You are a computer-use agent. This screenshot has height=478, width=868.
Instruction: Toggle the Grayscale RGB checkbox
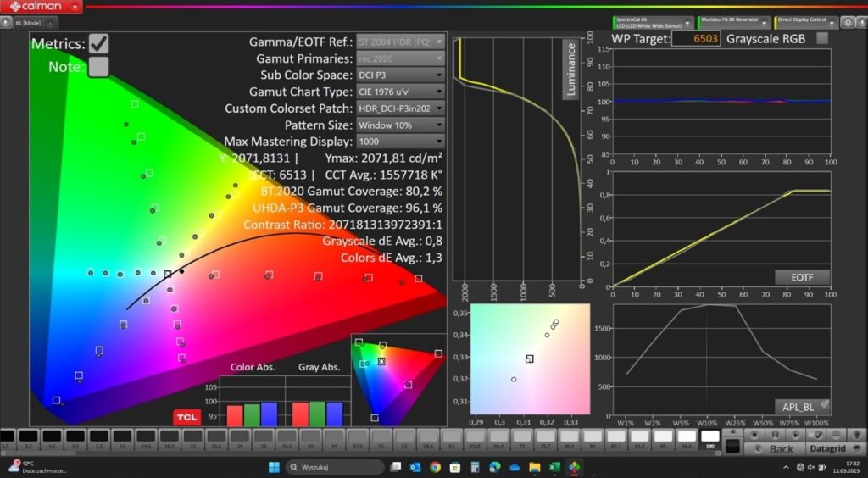[822, 38]
